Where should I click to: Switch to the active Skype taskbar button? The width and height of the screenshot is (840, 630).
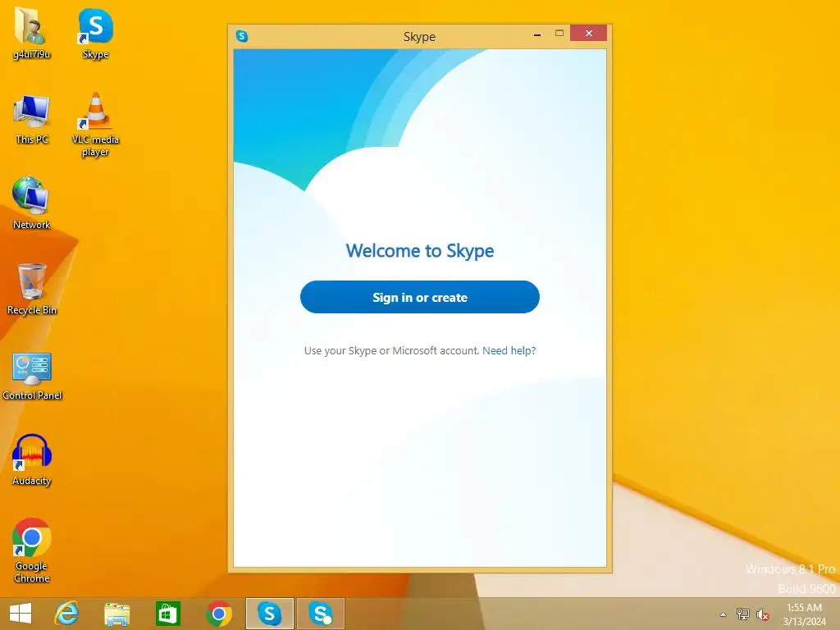tap(269, 614)
